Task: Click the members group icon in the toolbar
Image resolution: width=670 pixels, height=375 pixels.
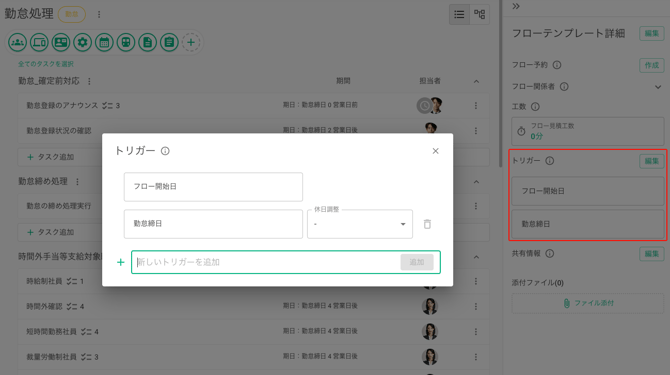Action: click(x=18, y=42)
